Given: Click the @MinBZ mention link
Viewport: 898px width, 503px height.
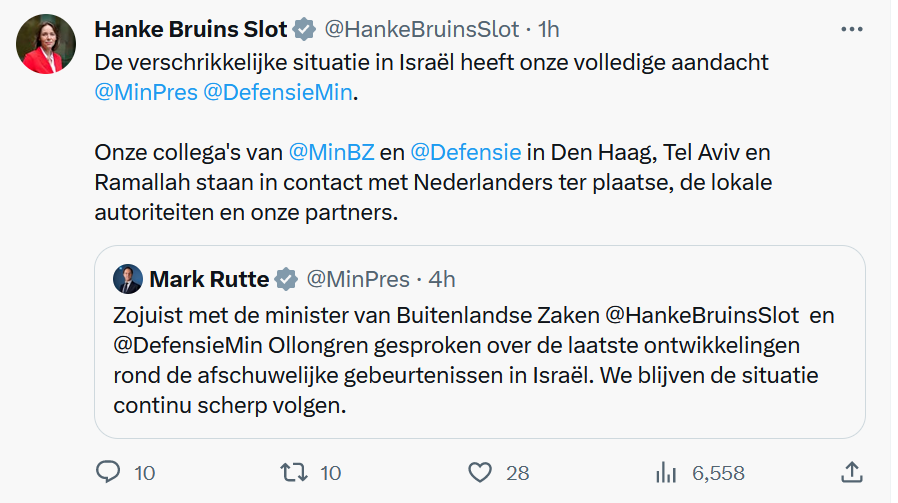Looking at the screenshot, I should (x=329, y=153).
